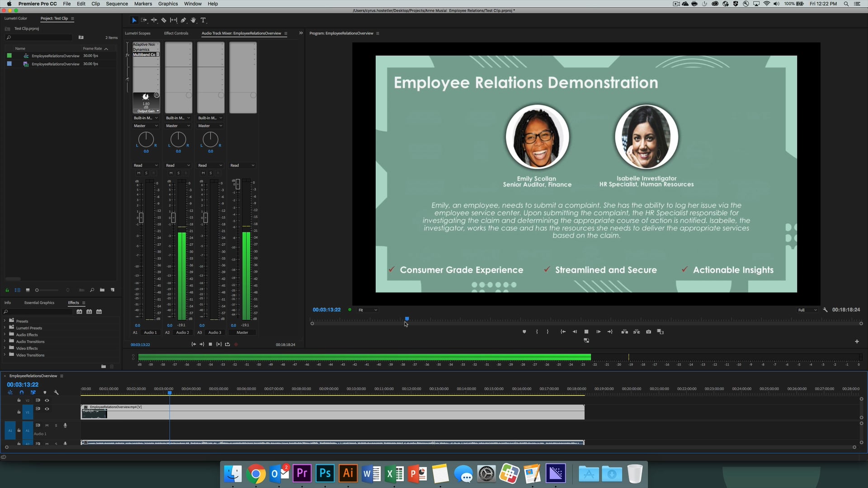This screenshot has width=868, height=488.
Task: Take a frame export snapshot in Program monitor
Action: [x=648, y=331]
